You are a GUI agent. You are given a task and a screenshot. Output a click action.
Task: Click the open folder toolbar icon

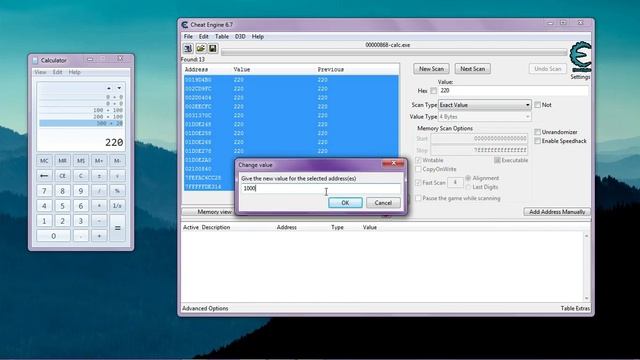(x=200, y=49)
